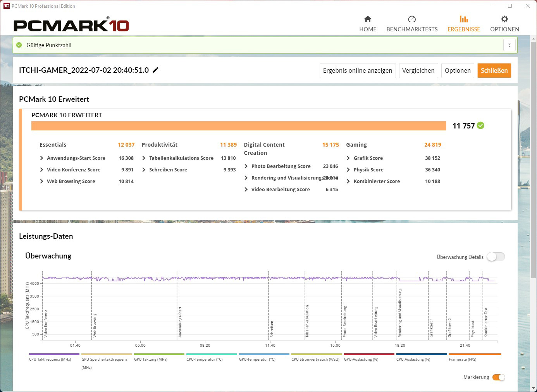Viewport: 537px width, 392px height.
Task: Click the orange PCMark 10 Erweitert score bar
Action: pos(239,126)
